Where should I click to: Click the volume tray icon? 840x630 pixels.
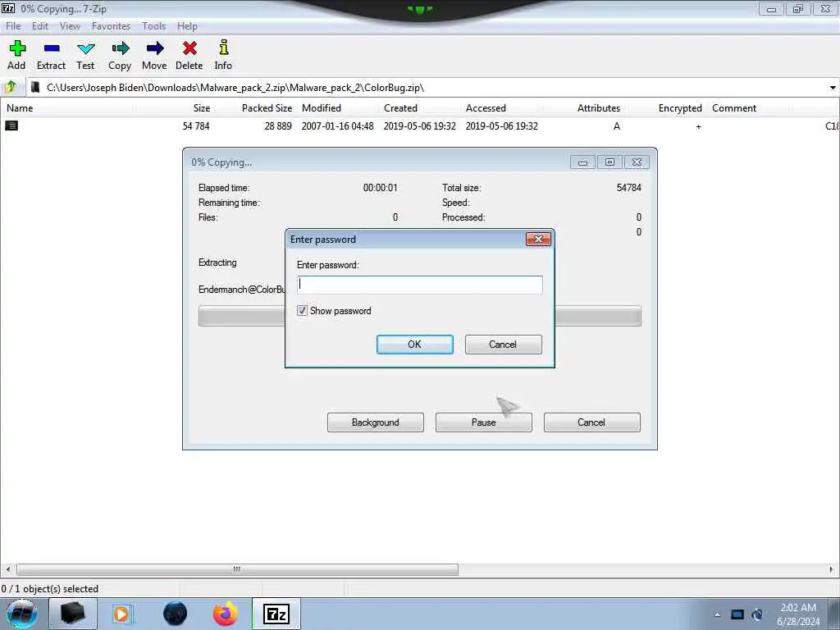coord(757,615)
